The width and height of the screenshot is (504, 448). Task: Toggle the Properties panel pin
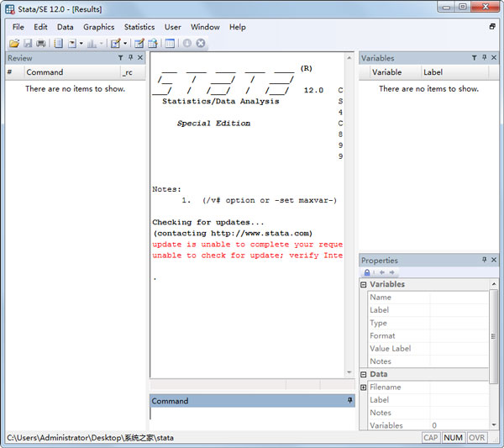click(x=485, y=260)
